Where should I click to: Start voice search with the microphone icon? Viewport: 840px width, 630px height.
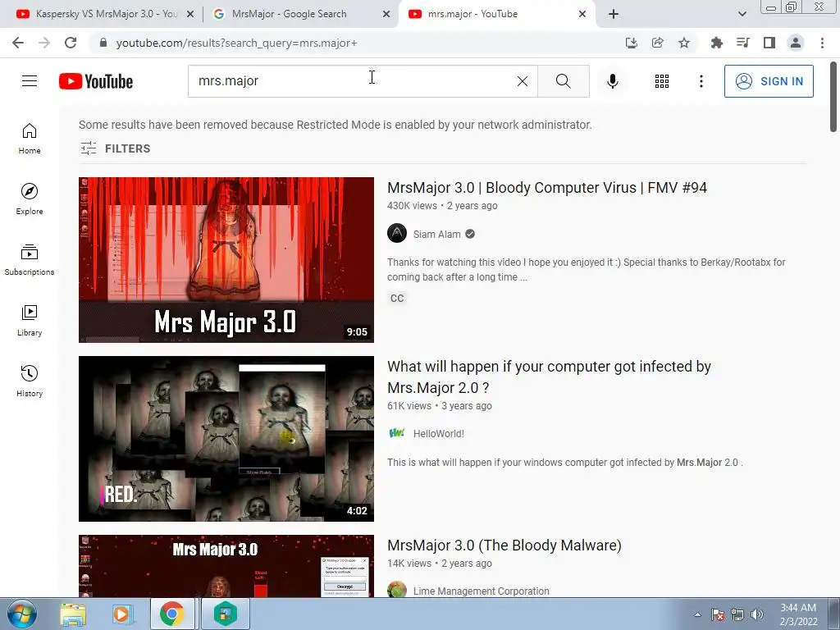pyautogui.click(x=612, y=81)
